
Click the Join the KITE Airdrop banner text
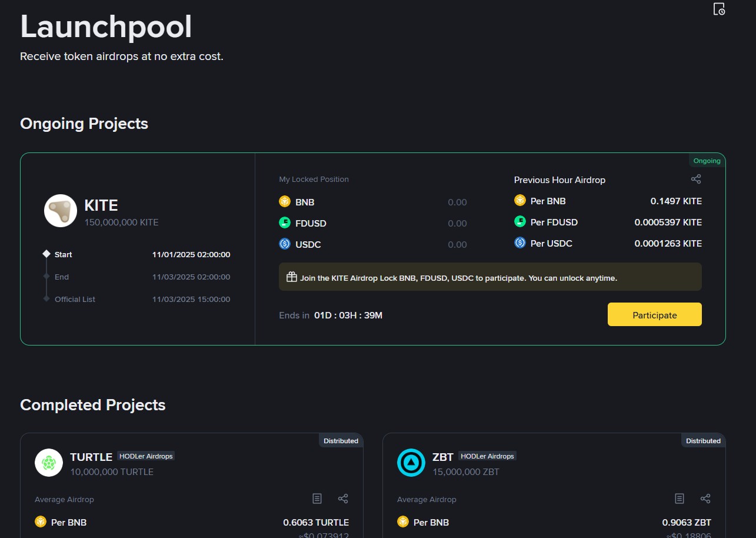458,278
